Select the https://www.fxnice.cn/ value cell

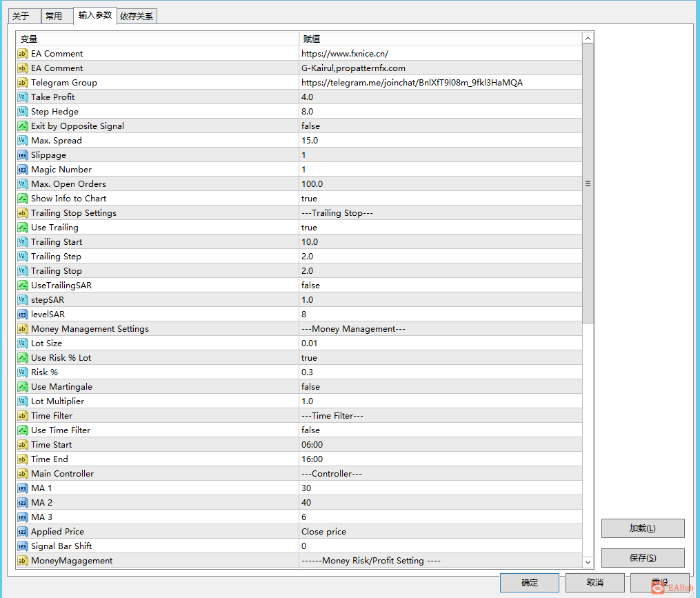click(441, 54)
